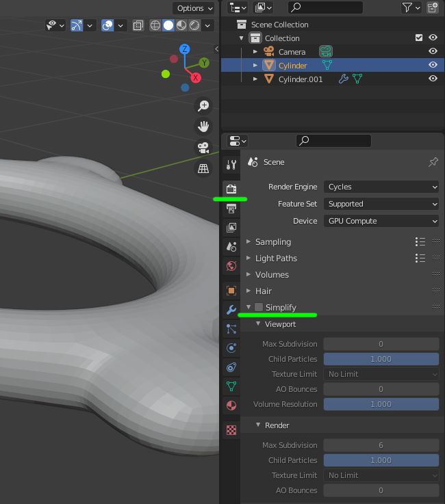Screen dimensions: 445x504
Task: Click the outliner search field
Action: 325,8
